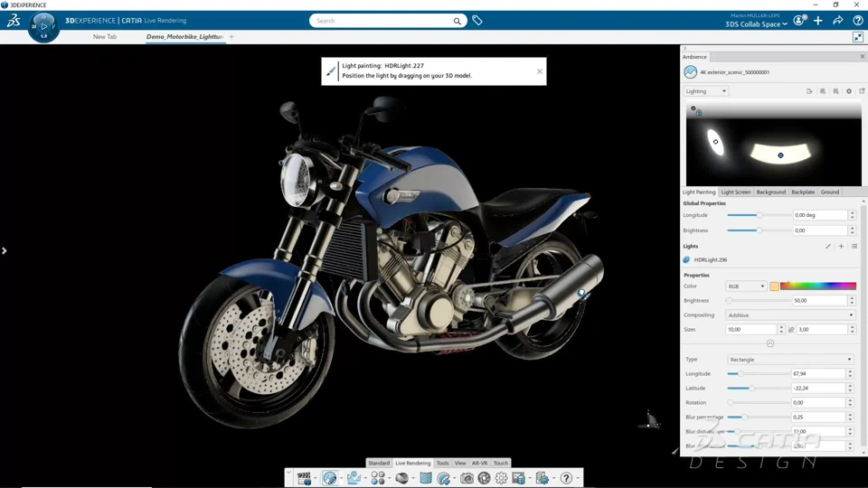868x488 pixels.
Task: Open the Type Rectangle dropdown
Action: (x=790, y=360)
